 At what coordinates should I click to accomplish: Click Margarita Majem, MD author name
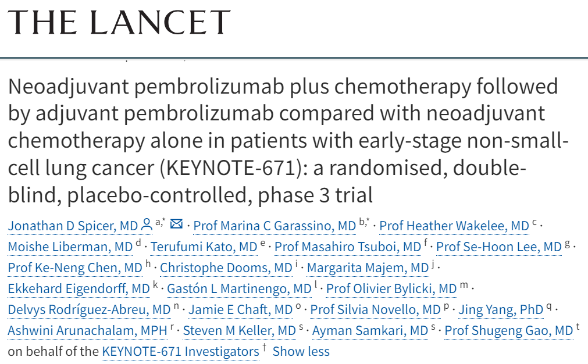pos(368,267)
